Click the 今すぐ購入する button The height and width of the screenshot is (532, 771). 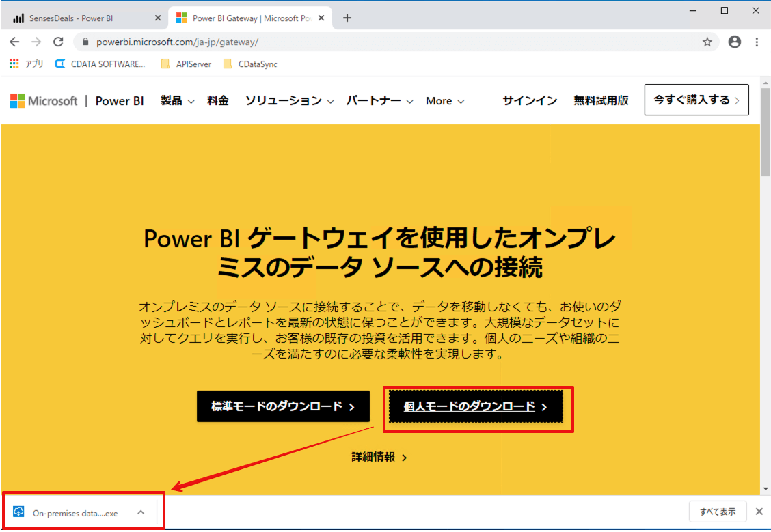tap(696, 100)
